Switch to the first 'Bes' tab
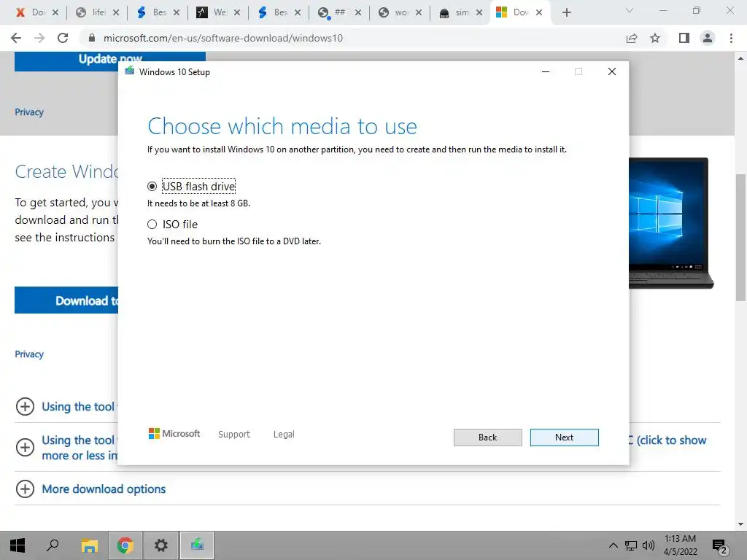The image size is (747, 560). pyautogui.click(x=152, y=12)
